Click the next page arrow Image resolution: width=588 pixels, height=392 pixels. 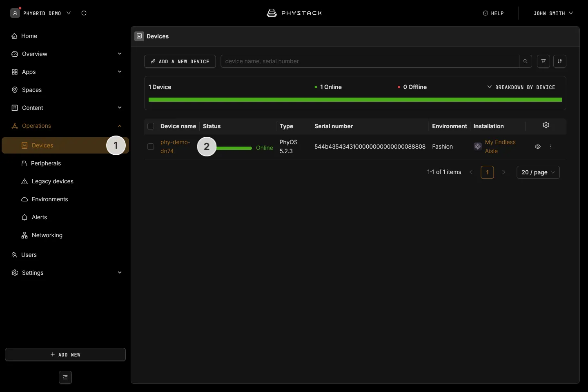tap(503, 172)
